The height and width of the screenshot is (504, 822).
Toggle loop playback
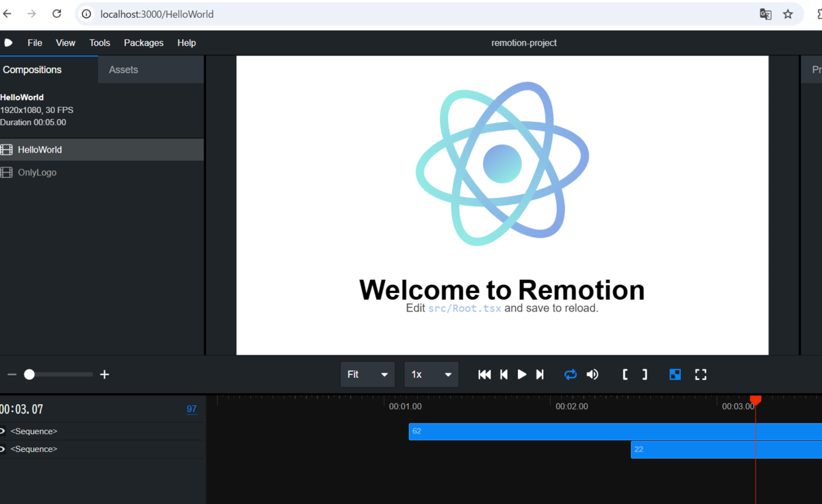pyautogui.click(x=571, y=375)
